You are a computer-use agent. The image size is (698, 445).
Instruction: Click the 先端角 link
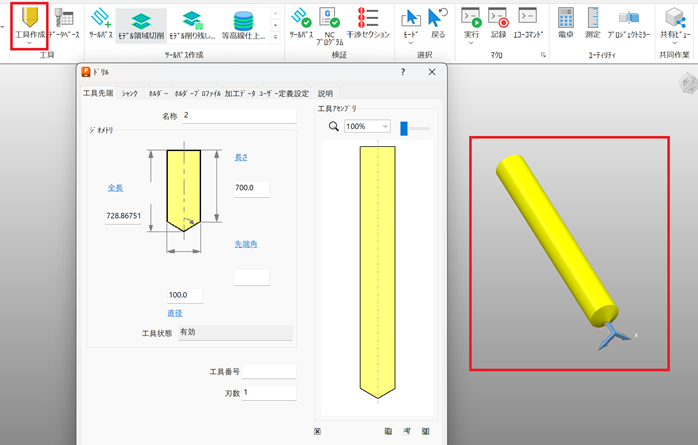[x=246, y=244]
